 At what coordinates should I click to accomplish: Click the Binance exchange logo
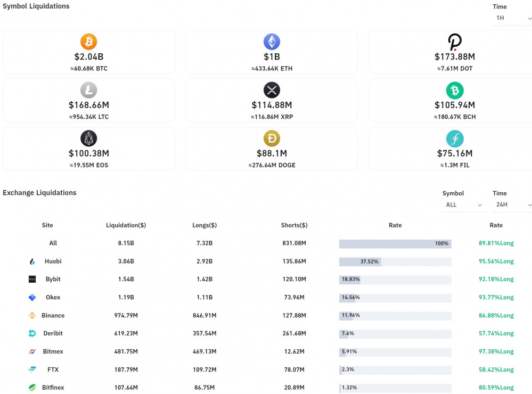(x=32, y=316)
